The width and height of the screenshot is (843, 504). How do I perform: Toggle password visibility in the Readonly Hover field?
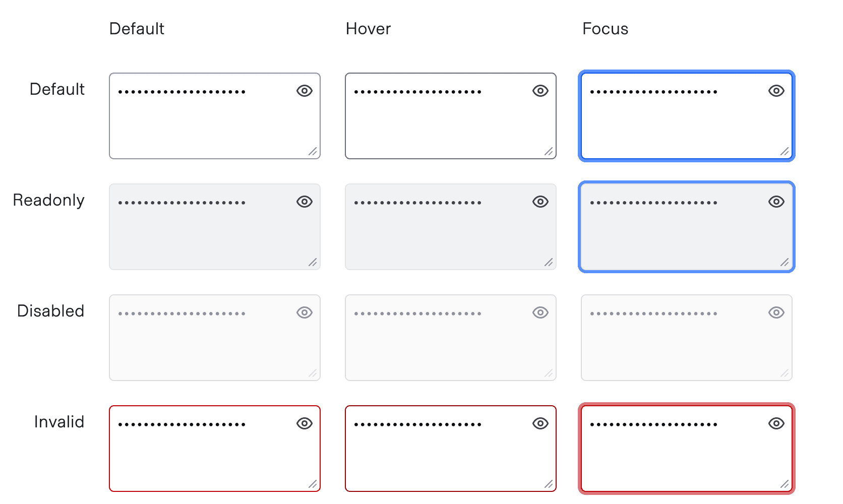[540, 202]
